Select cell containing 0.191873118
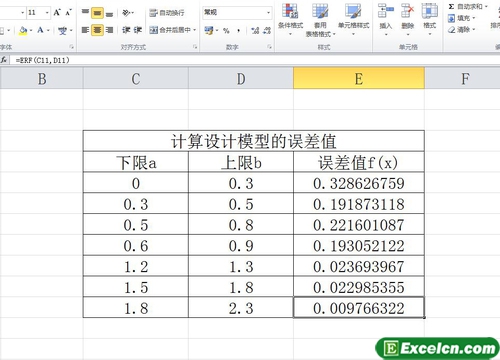Viewport: 500px width, 360px height. click(x=359, y=204)
